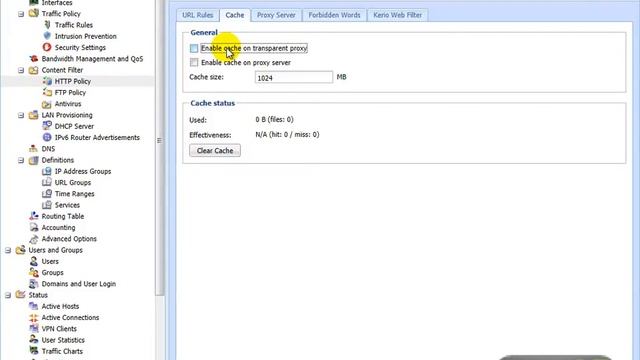Click the Users person icon
Viewport: 640px width, 360px height.
coord(34,261)
